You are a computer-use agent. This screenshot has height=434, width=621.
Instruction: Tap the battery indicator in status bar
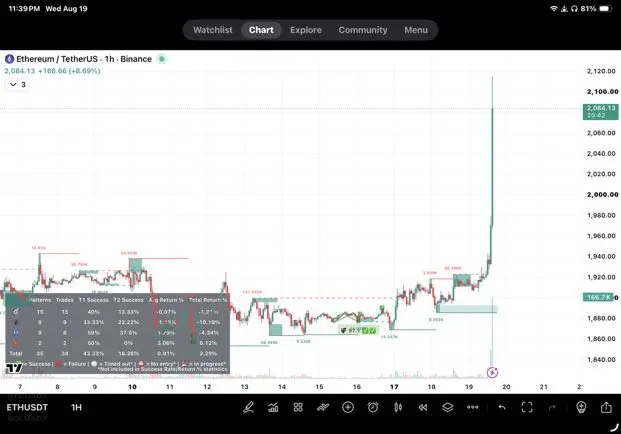tap(606, 8)
